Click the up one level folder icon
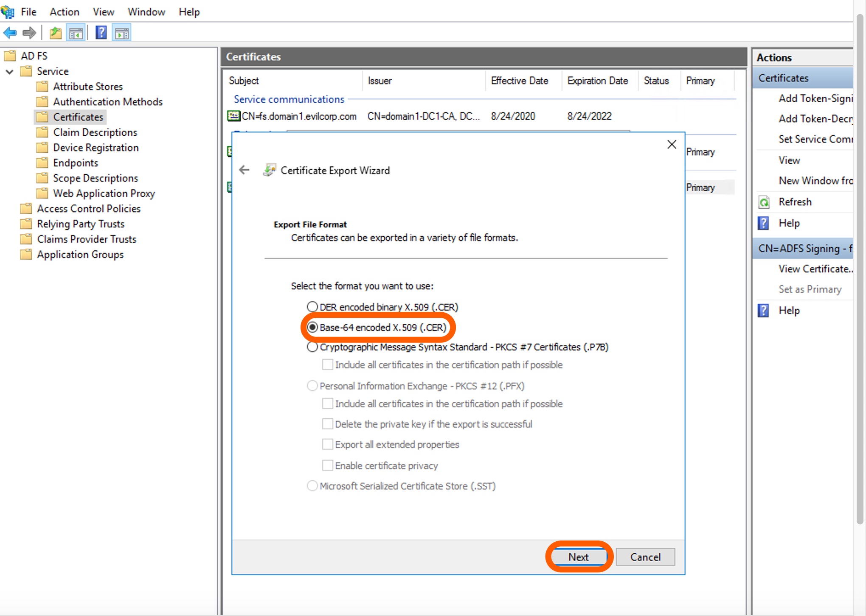The image size is (866, 616). (55, 33)
